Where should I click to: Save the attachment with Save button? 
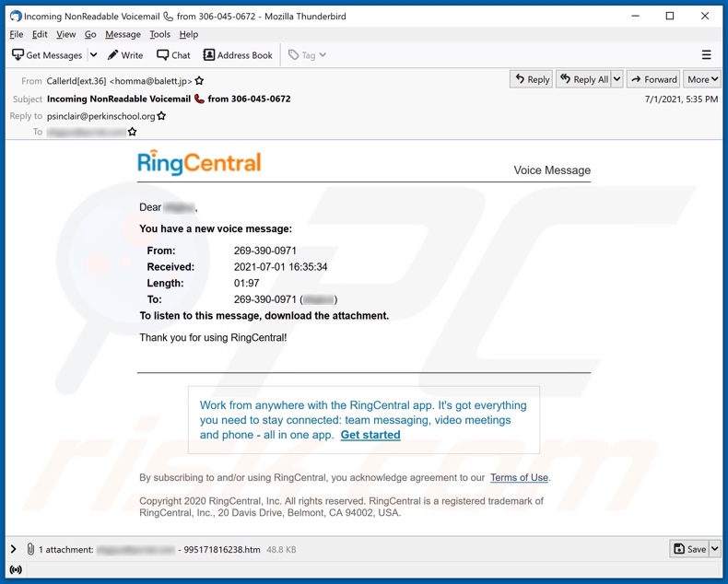click(689, 549)
